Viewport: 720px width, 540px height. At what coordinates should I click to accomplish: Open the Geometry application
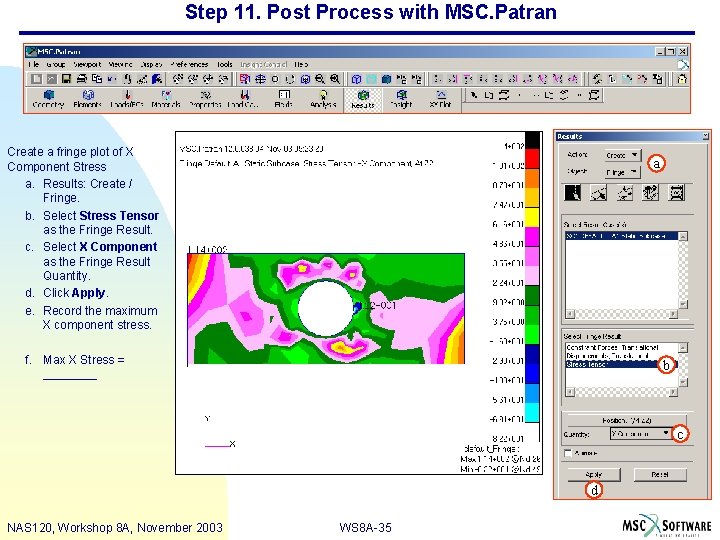tap(48, 99)
